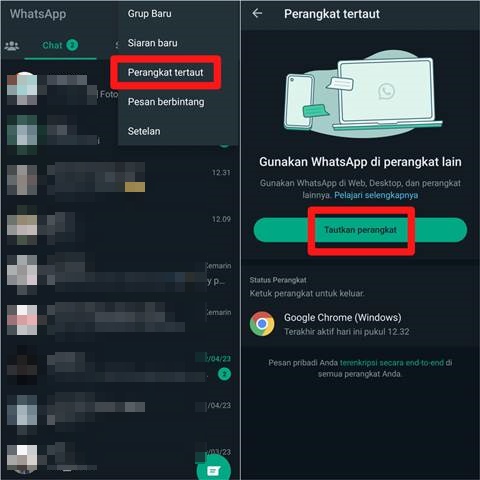This screenshot has width=480, height=480.
Task: Open first chat's pixelated profile picture
Action: tap(22, 88)
